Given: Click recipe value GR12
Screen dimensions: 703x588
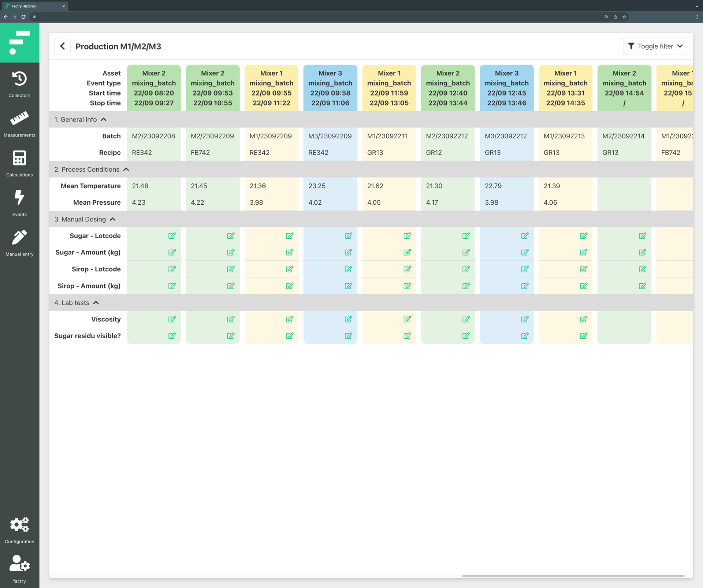Looking at the screenshot, I should point(434,152).
